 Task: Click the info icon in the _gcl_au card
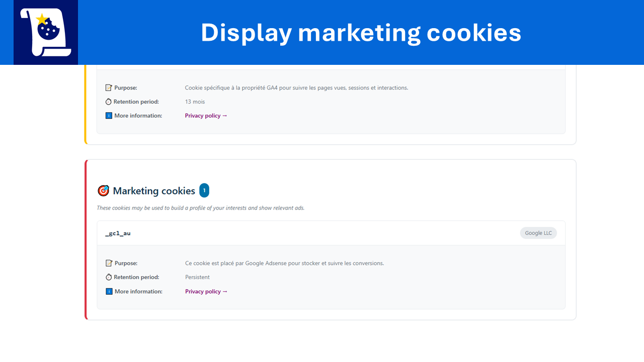pos(109,291)
